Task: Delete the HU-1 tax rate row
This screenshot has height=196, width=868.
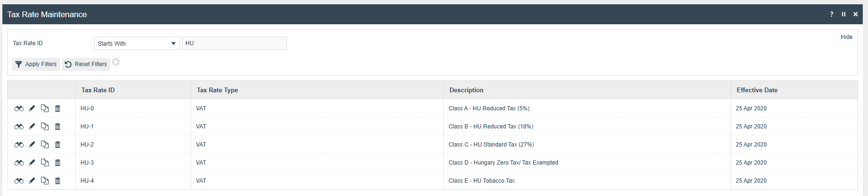Action: pyautogui.click(x=58, y=127)
